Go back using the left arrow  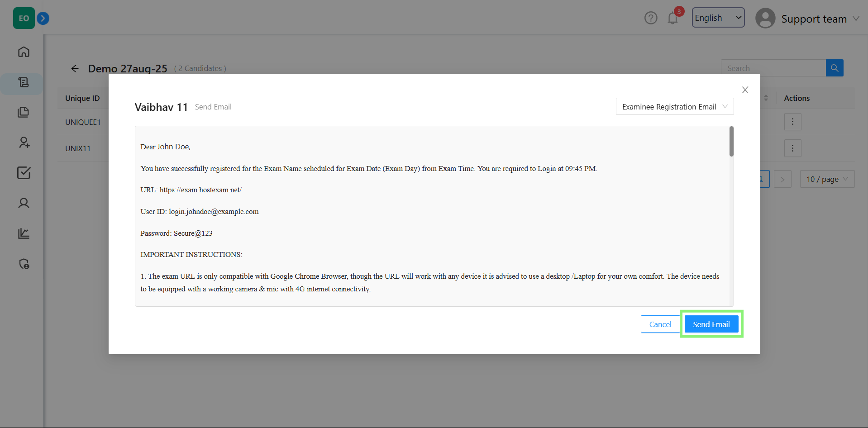coord(75,68)
